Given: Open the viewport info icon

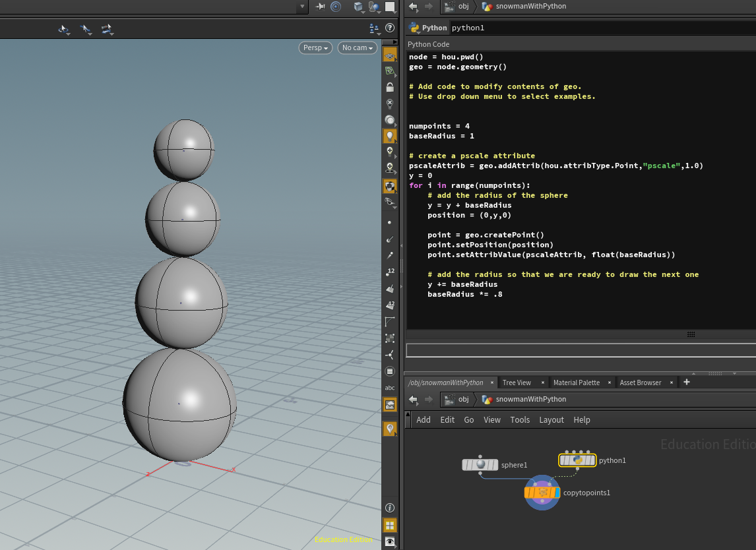Looking at the screenshot, I should pos(390,508).
